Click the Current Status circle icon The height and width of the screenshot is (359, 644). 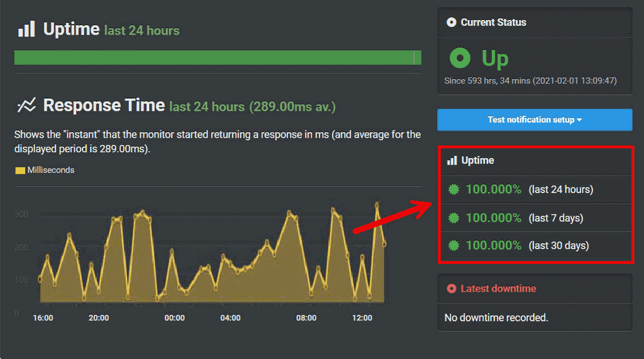pos(452,22)
